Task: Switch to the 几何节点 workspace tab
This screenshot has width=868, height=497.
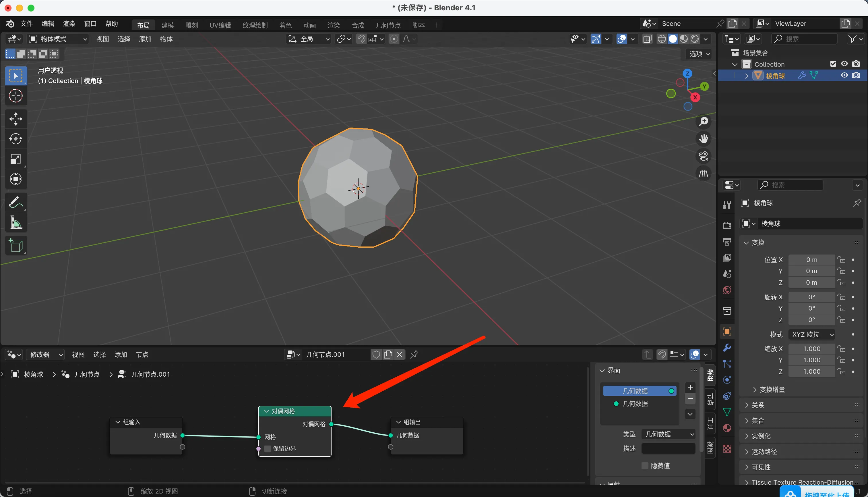Action: click(388, 25)
